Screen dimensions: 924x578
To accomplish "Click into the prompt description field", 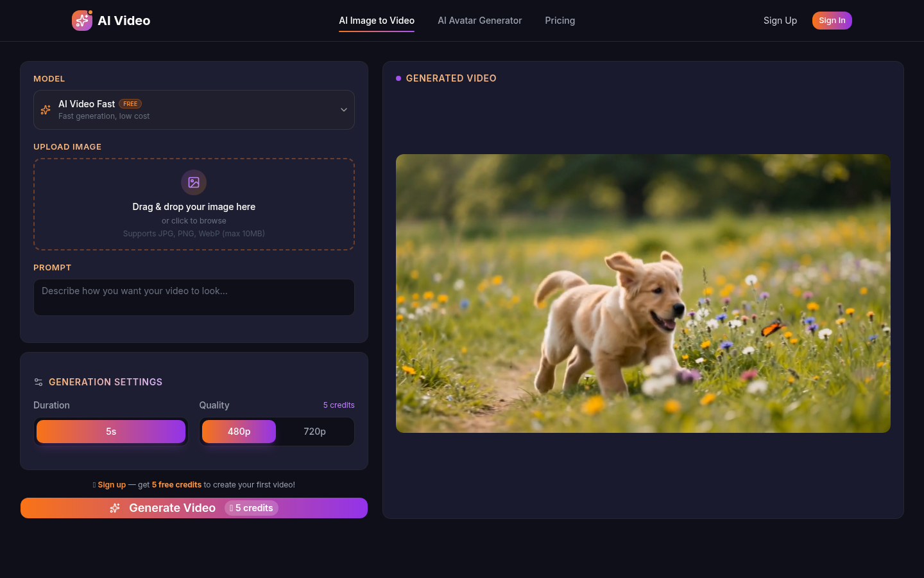I will 194,297.
